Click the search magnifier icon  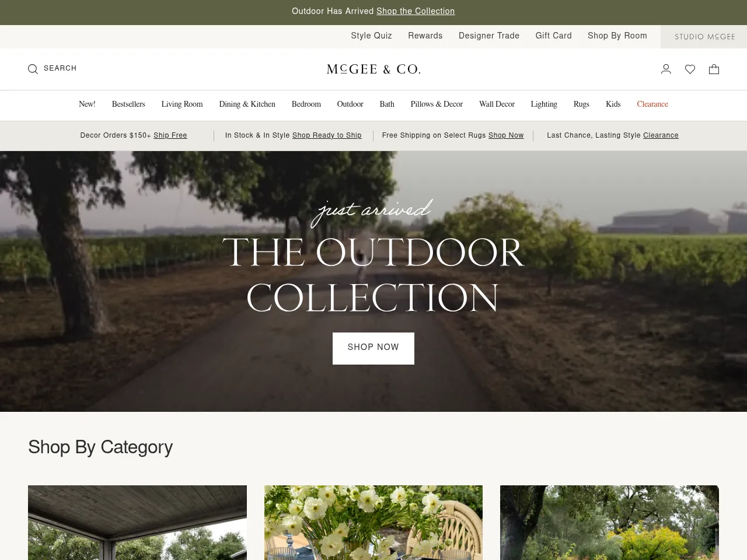(x=33, y=69)
